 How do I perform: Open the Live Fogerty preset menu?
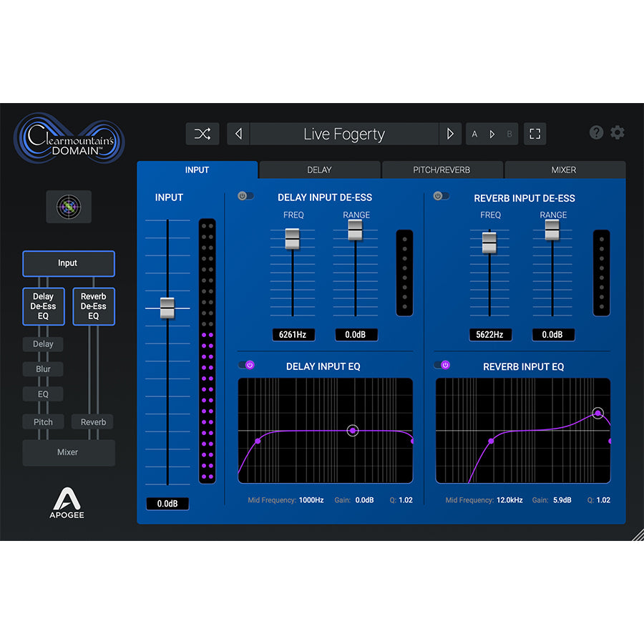344,134
